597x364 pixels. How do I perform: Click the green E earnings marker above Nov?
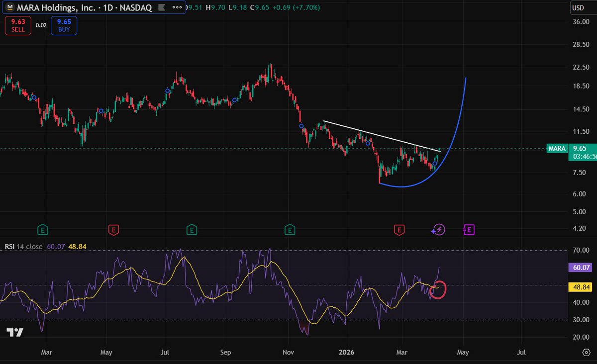pos(289,229)
